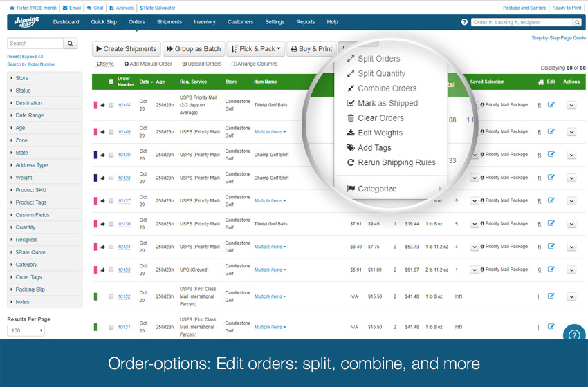Check the checkbox for order 10144
The width and height of the screenshot is (588, 387).
click(111, 105)
